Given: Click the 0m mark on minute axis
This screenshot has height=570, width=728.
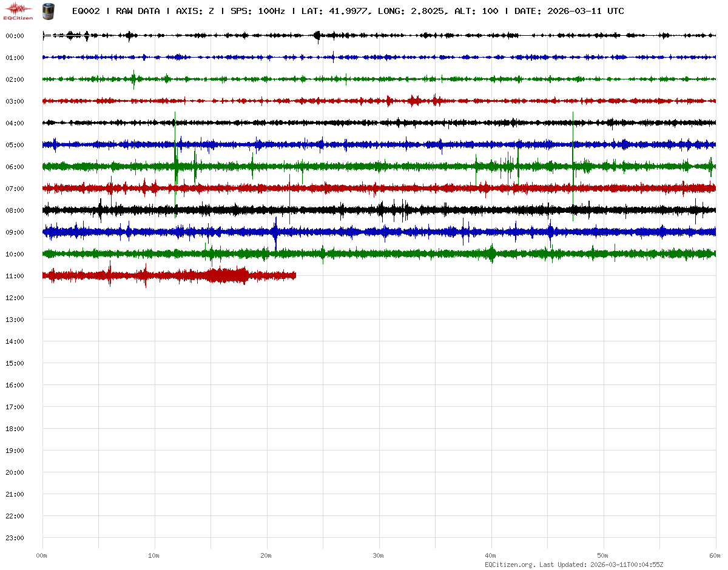Looking at the screenshot, I should point(41,555).
